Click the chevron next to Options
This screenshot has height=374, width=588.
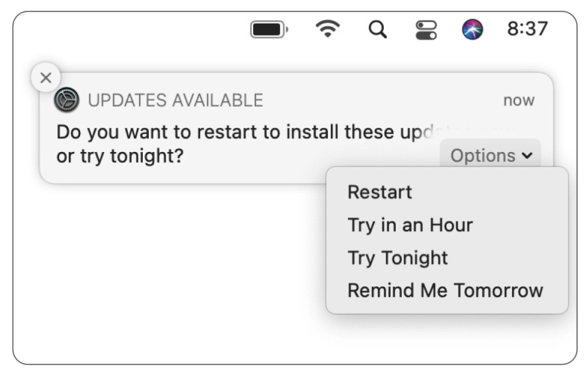527,155
